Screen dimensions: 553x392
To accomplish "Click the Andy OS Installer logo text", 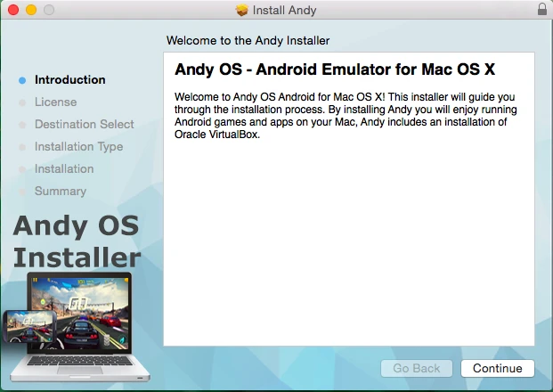I will pos(77,241).
